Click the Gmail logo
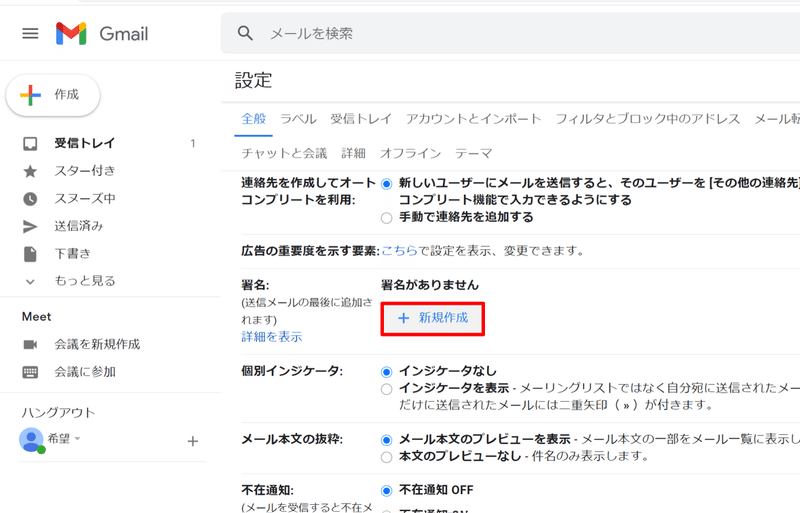 pyautogui.click(x=102, y=34)
